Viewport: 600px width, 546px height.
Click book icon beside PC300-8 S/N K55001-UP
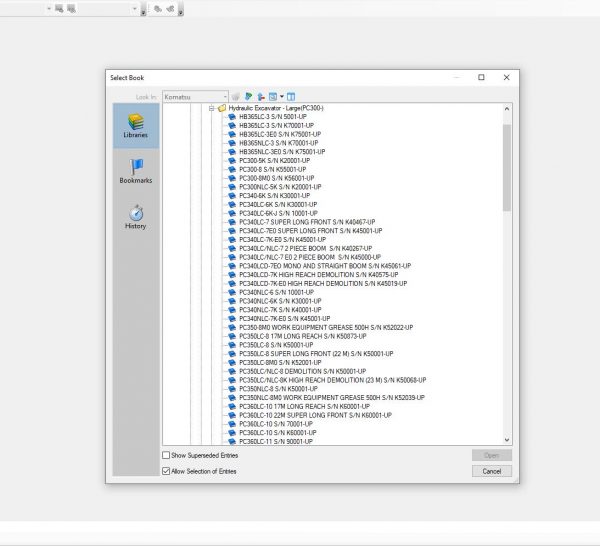coord(232,170)
